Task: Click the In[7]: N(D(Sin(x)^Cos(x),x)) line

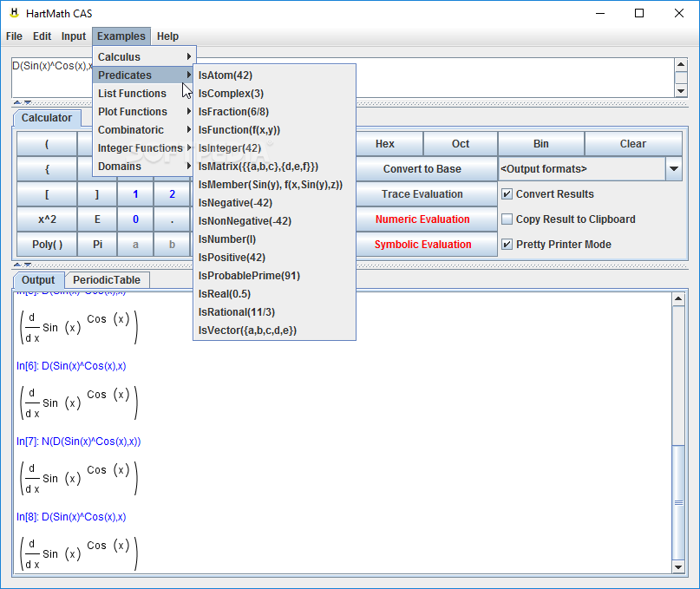Action: [x=79, y=442]
